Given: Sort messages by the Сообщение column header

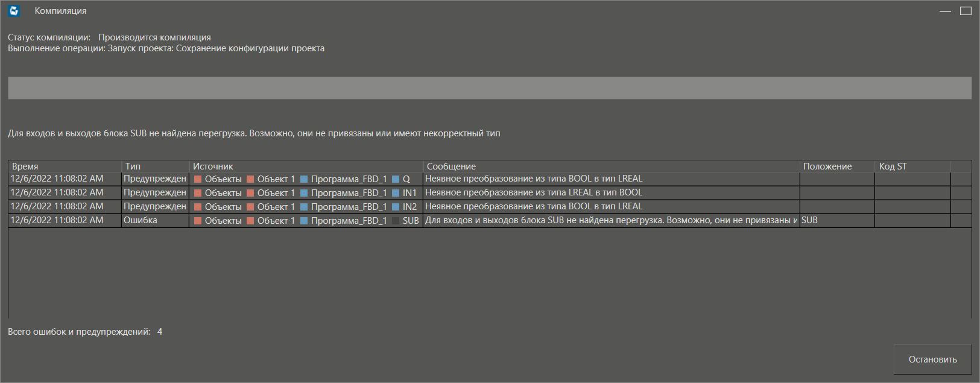Looking at the screenshot, I should click(611, 166).
